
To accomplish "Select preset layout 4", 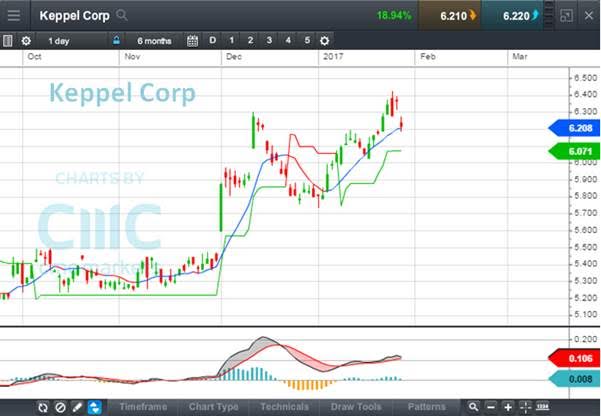I will [x=288, y=40].
